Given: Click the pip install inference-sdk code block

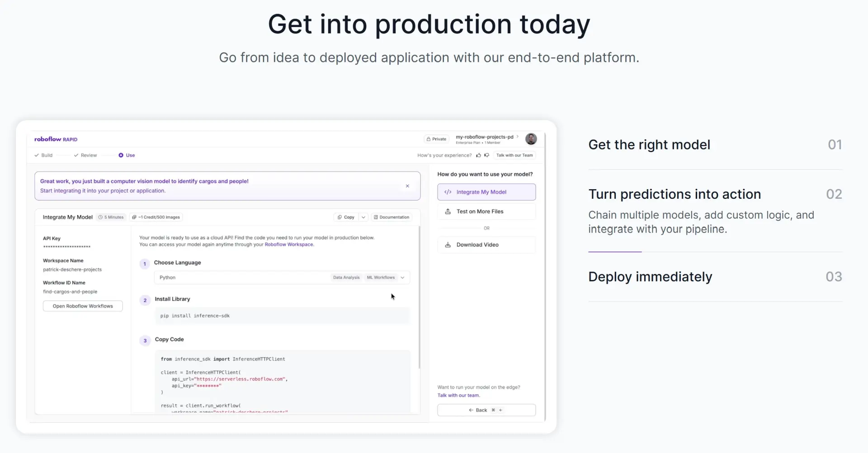Looking at the screenshot, I should click(x=282, y=316).
